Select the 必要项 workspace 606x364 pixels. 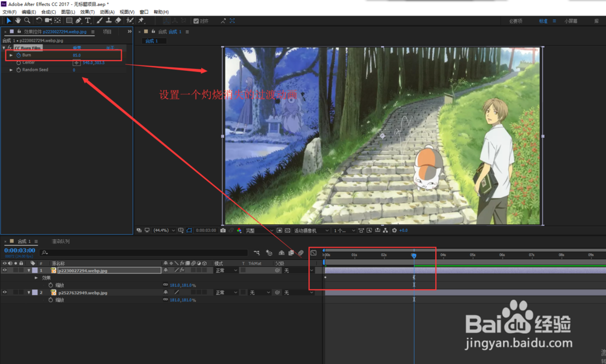tap(516, 21)
